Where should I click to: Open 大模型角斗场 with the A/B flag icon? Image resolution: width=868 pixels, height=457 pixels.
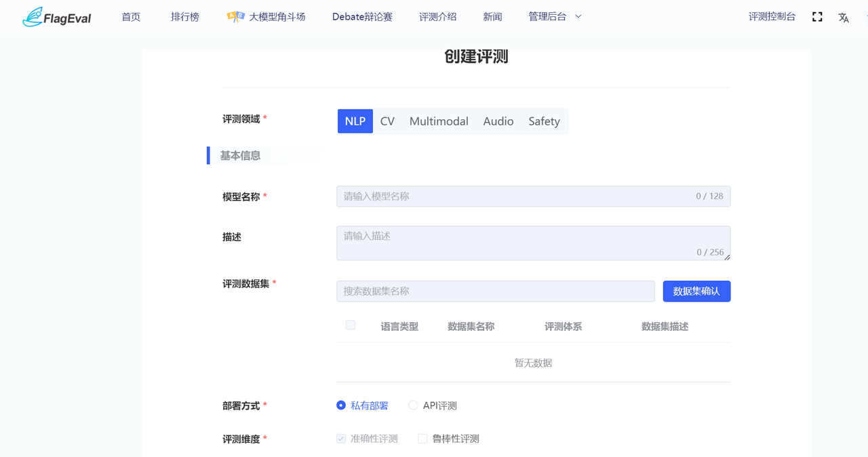point(267,17)
